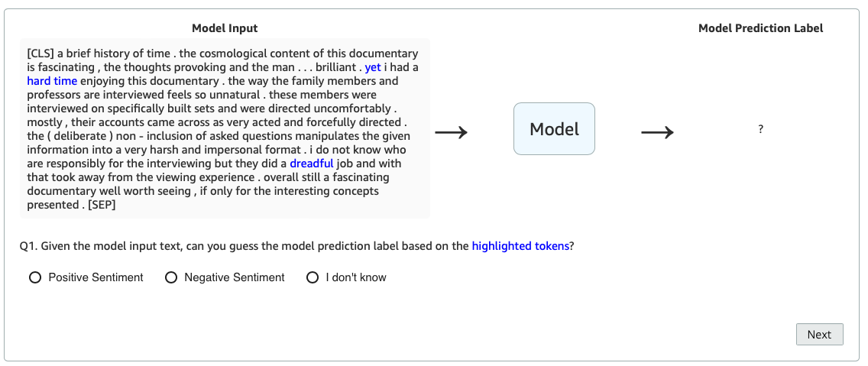Click the "Q1." question label

tap(28, 246)
